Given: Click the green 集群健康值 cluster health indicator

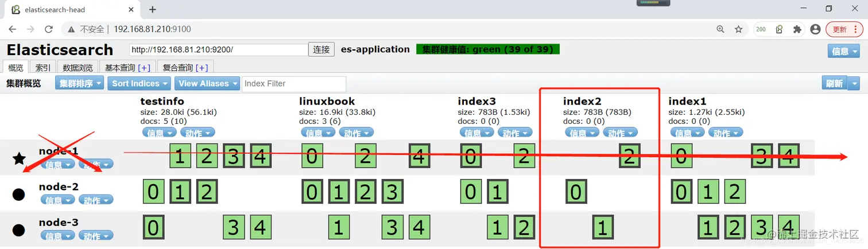Looking at the screenshot, I should 487,49.
